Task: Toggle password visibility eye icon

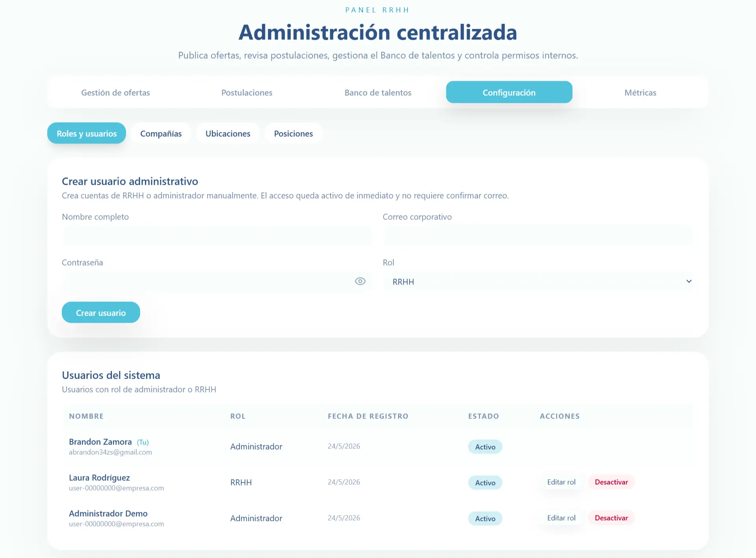Action: [x=360, y=281]
